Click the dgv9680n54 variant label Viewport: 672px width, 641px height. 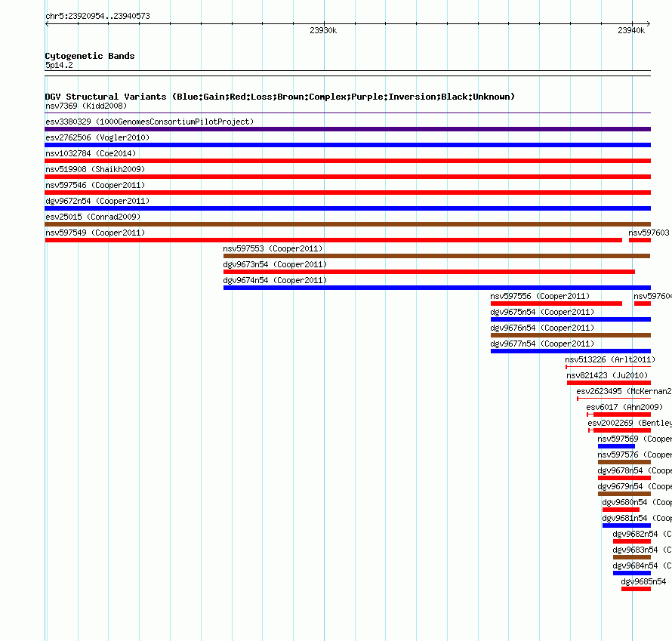637,502
